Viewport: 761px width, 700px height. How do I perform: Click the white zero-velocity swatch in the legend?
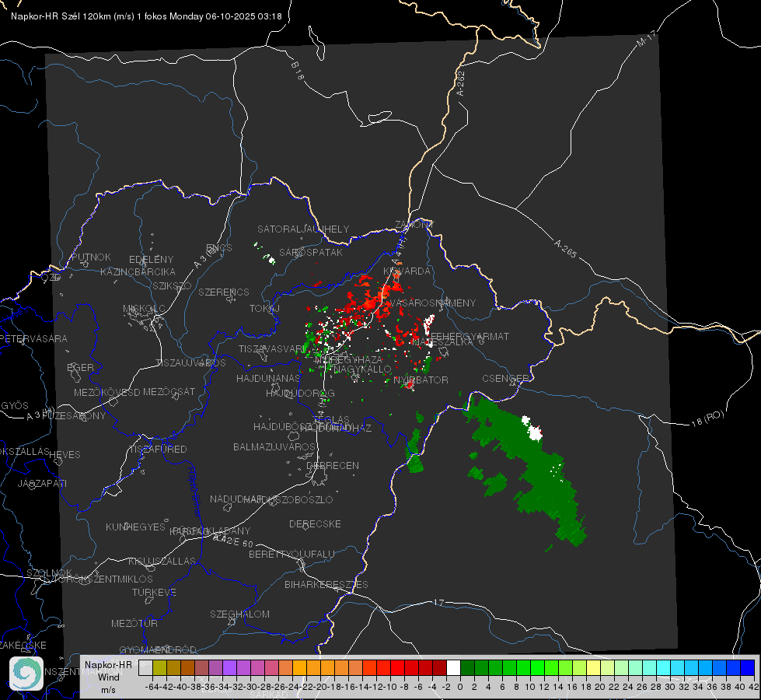coord(453,667)
